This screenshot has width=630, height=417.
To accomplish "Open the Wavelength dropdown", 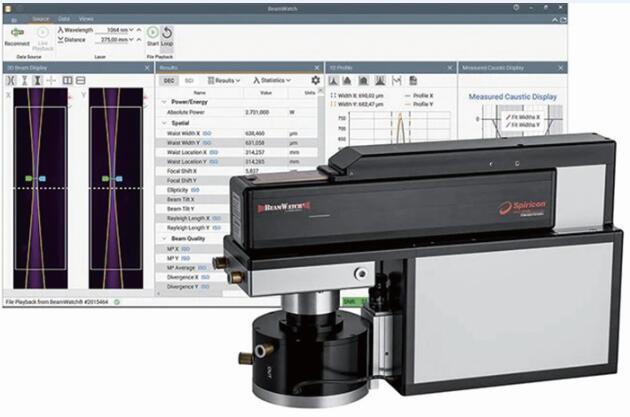I will coord(131,29).
